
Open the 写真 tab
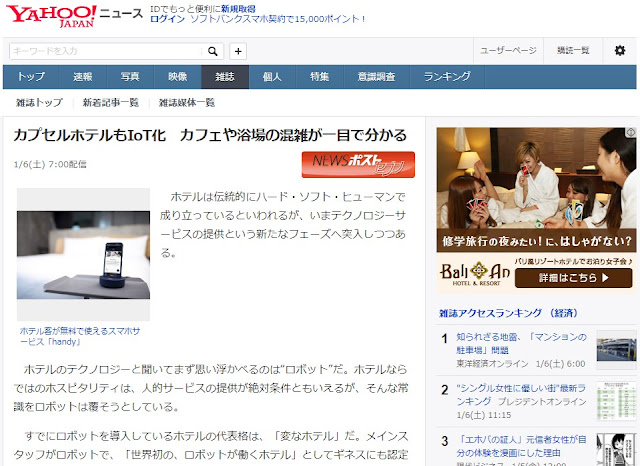[x=130, y=77]
